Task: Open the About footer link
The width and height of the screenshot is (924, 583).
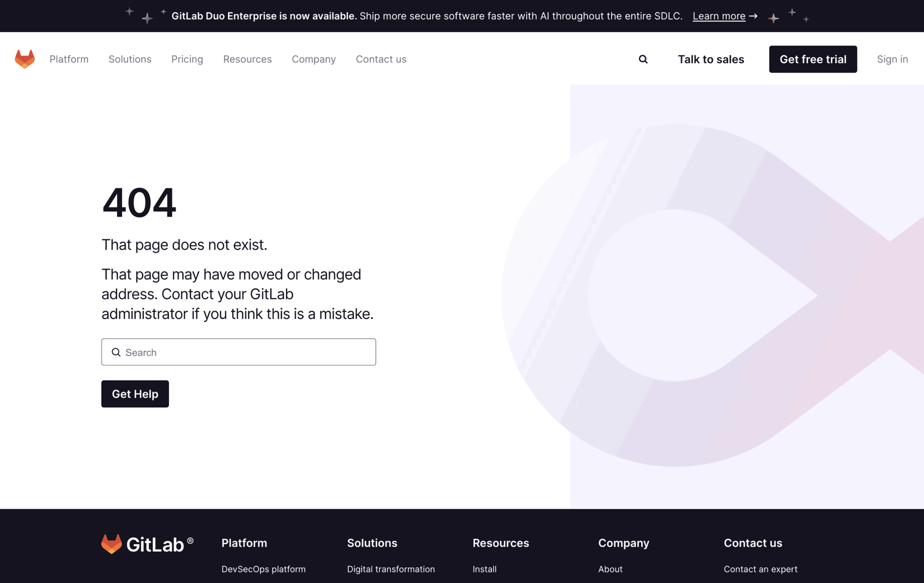Action: coord(610,569)
